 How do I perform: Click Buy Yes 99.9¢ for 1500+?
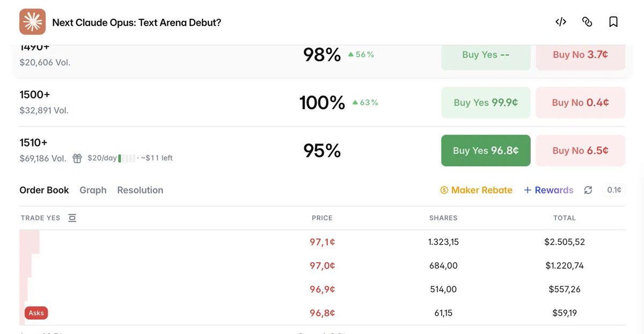click(486, 103)
